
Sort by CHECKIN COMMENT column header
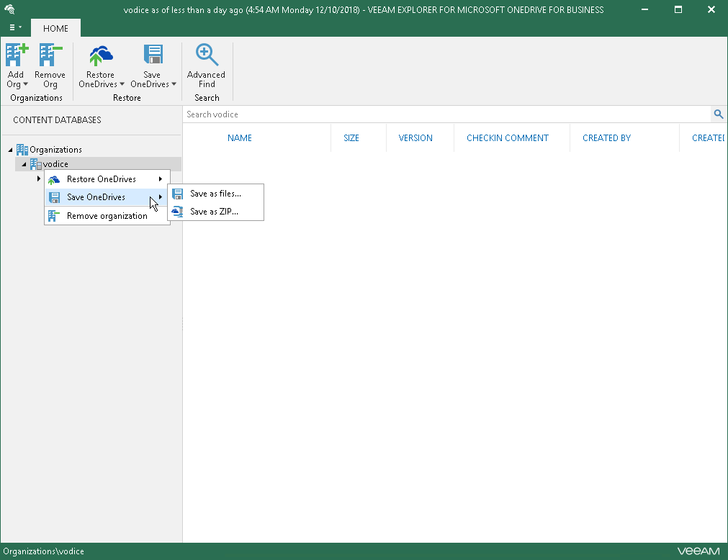(x=508, y=137)
